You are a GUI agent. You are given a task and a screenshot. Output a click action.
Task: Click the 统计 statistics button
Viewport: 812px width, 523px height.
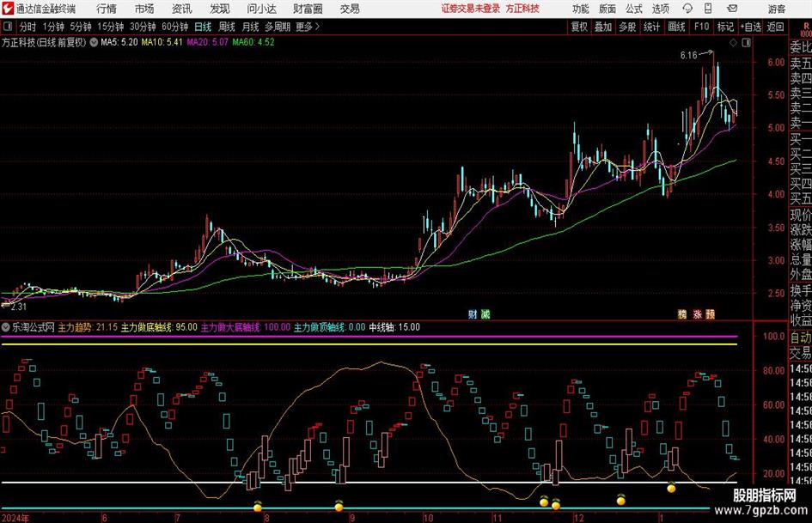point(651,27)
